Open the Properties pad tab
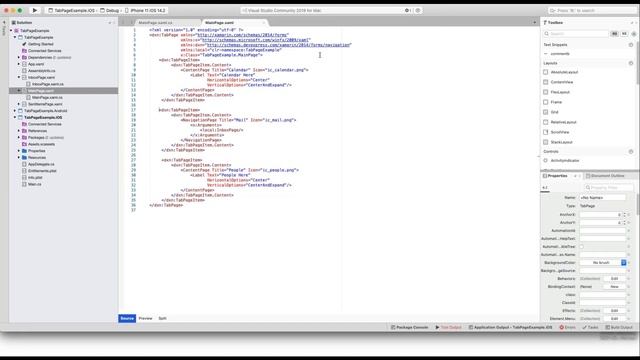This screenshot has height=360, width=640. pos(558,176)
